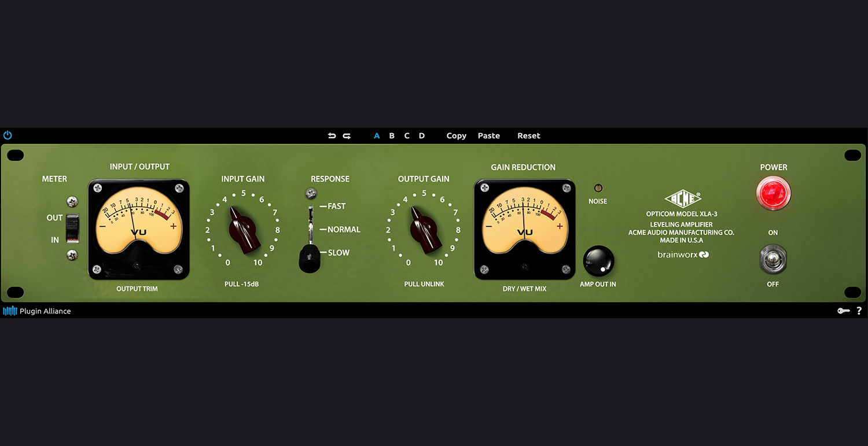Viewport: 868px width, 446px height.
Task: Click the OUTPUT TRIM screw under input meter
Action: 137,266
